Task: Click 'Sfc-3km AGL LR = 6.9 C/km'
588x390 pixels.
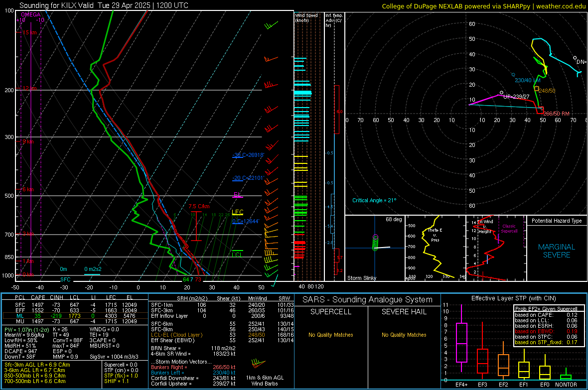Action: coord(37,365)
